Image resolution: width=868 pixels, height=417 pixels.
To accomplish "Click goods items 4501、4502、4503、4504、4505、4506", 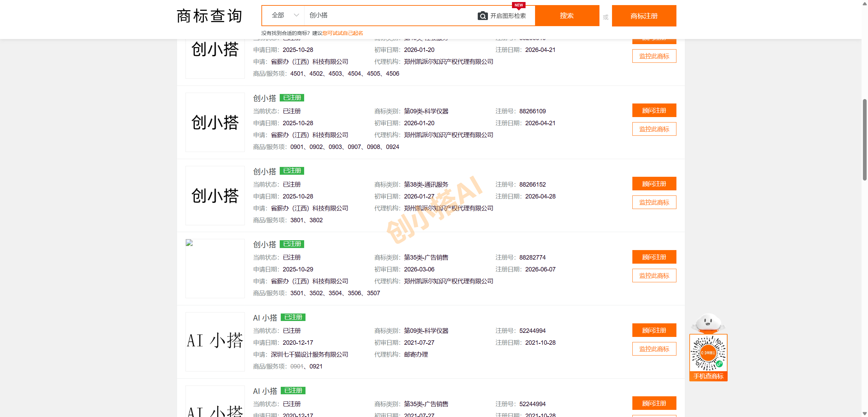I will coord(345,74).
